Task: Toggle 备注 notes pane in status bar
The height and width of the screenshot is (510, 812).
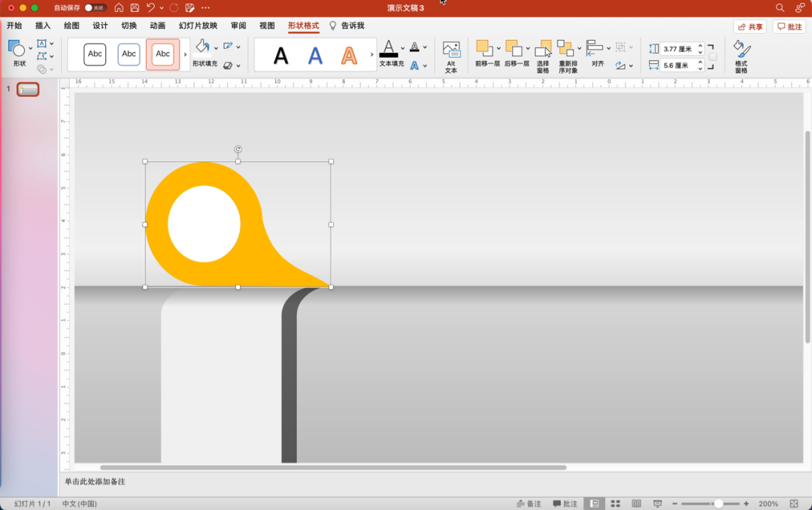Action: click(529, 504)
